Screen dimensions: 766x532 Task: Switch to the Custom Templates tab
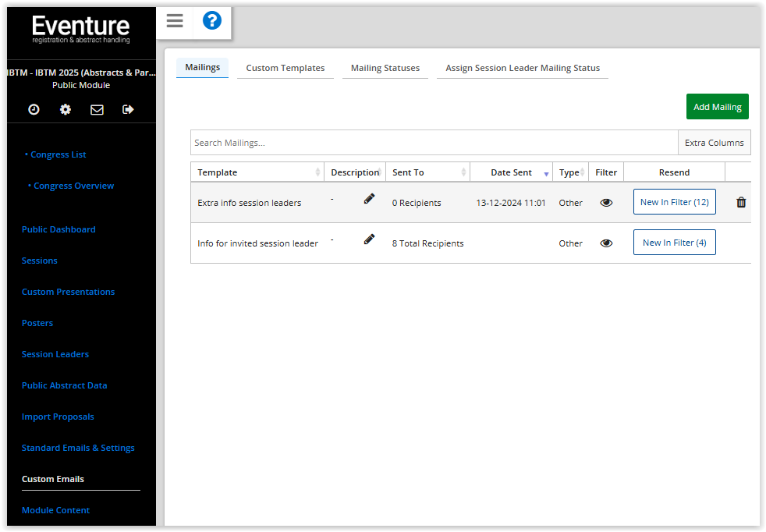[x=285, y=68]
